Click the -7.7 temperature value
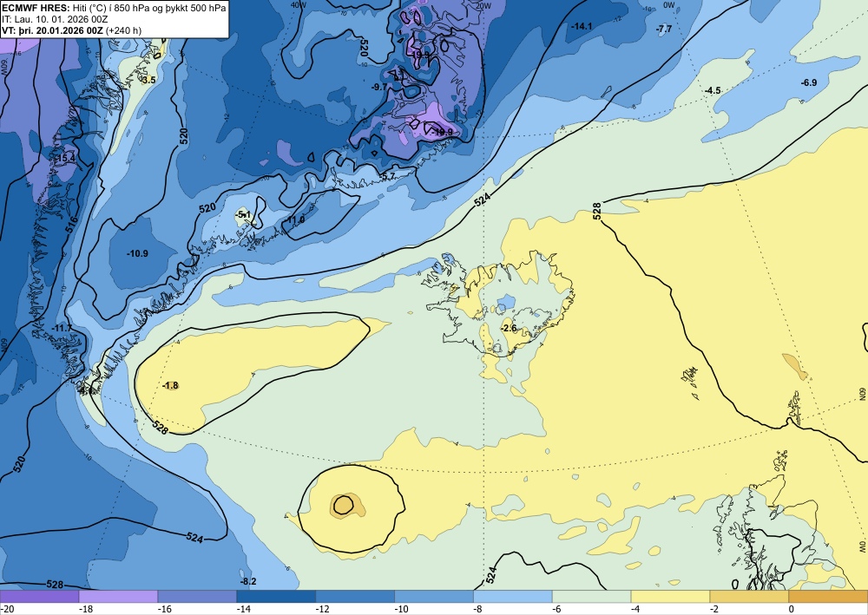 pyautogui.click(x=664, y=29)
